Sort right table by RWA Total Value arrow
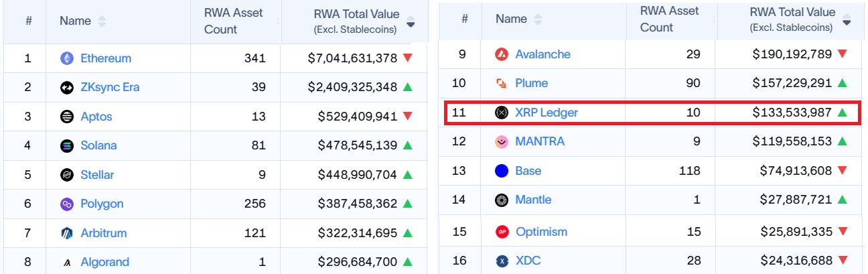The height and width of the screenshot is (274, 868). [x=847, y=21]
